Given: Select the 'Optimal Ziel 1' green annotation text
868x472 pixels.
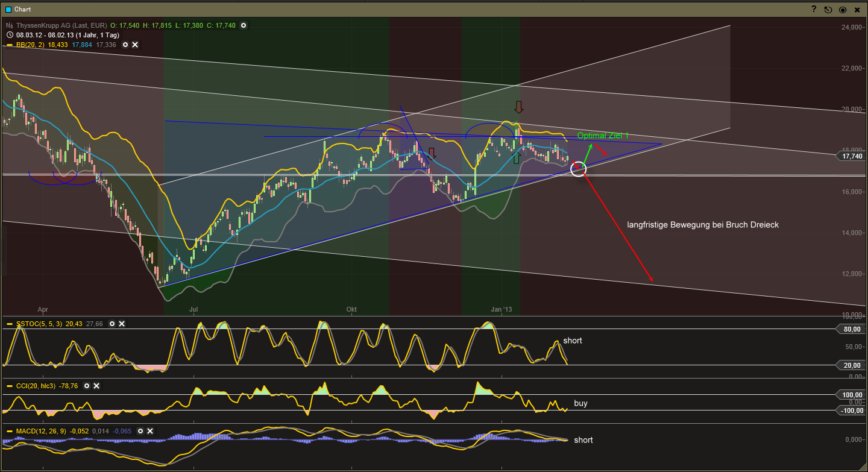Looking at the screenshot, I should coord(603,136).
